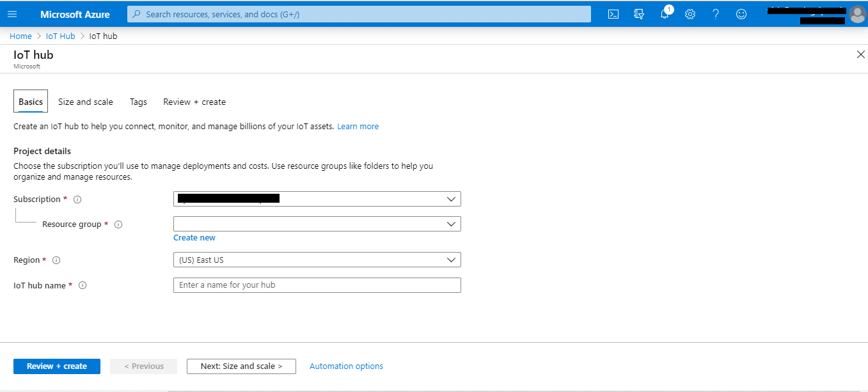Click the IoT hub name input field
The width and height of the screenshot is (868, 392).
coord(317,285)
